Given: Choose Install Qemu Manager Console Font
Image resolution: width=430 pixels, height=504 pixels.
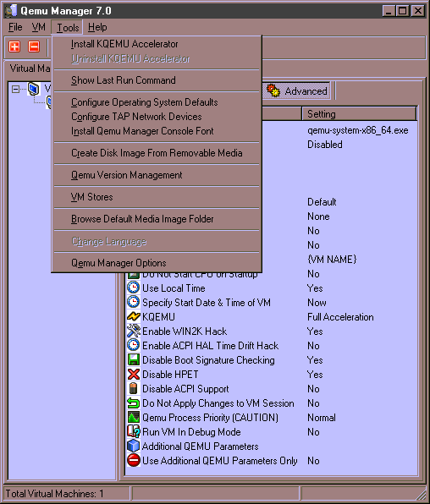Looking at the screenshot, I should (x=157, y=131).
